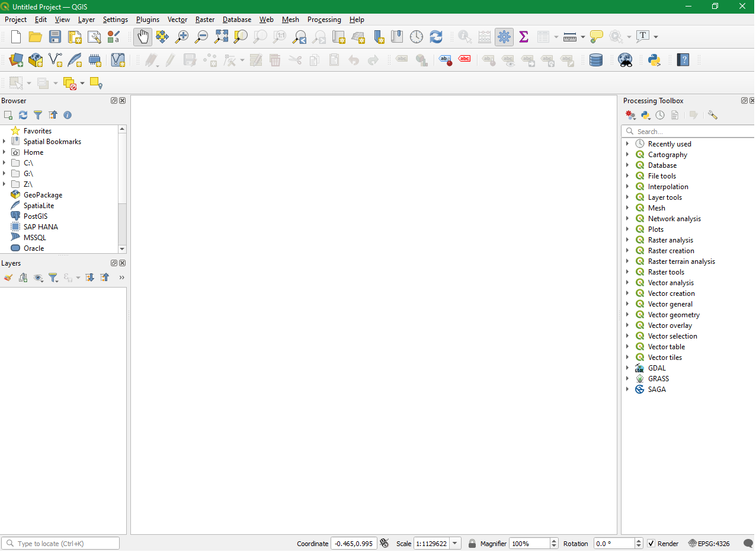Click the Processing Toolbox search field

pyautogui.click(x=687, y=131)
